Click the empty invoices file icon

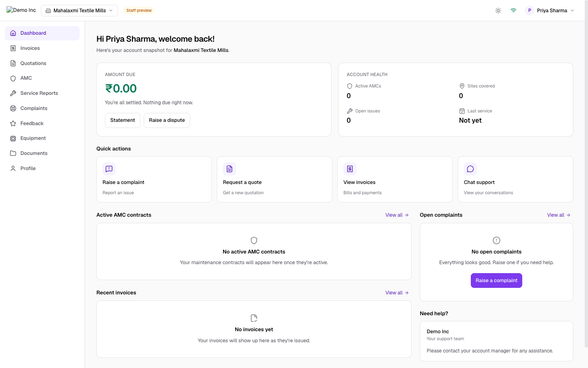254,318
